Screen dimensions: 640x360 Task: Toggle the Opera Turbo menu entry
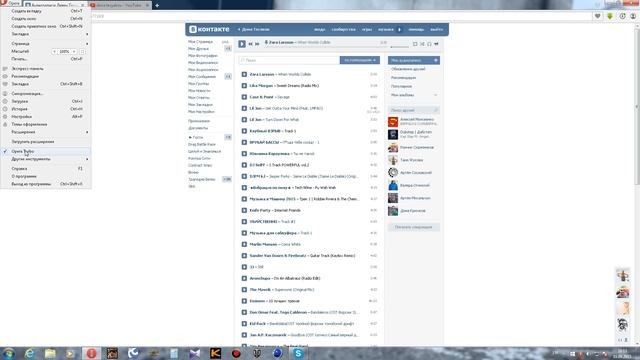45,151
